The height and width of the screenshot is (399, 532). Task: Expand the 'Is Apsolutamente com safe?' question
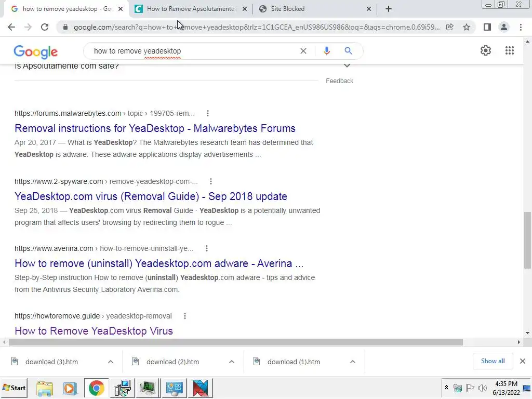347,65
